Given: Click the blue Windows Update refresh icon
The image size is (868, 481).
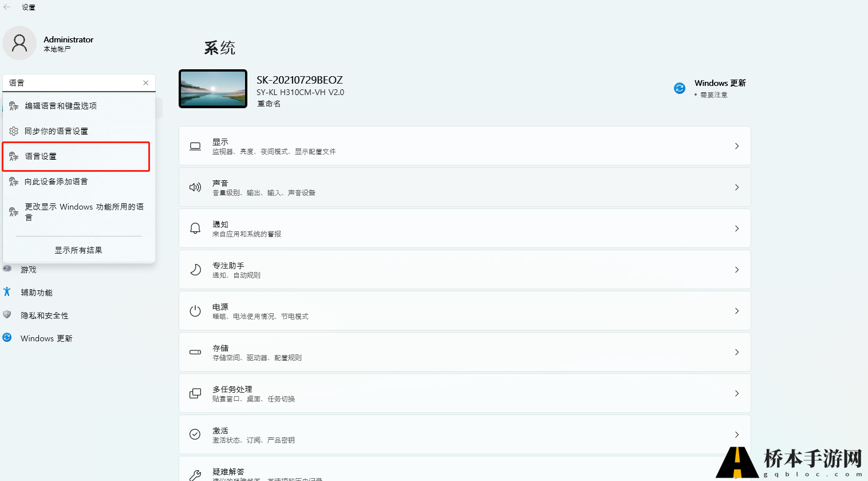Looking at the screenshot, I should (680, 88).
